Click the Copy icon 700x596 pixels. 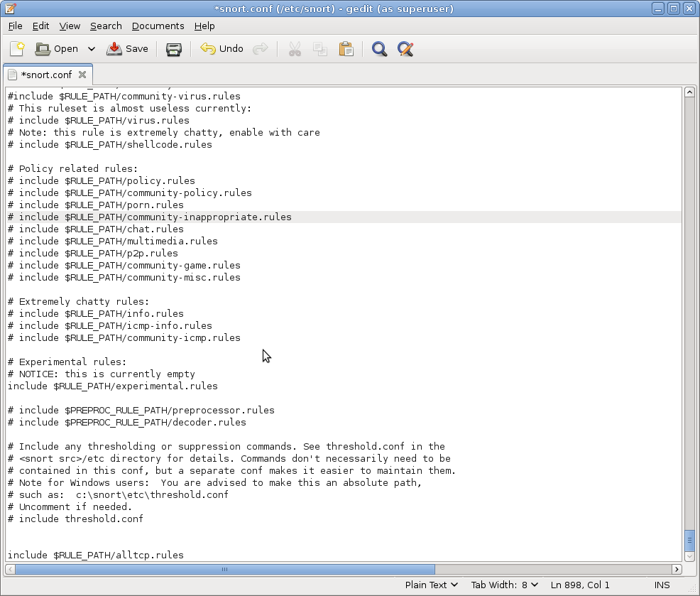pos(320,49)
